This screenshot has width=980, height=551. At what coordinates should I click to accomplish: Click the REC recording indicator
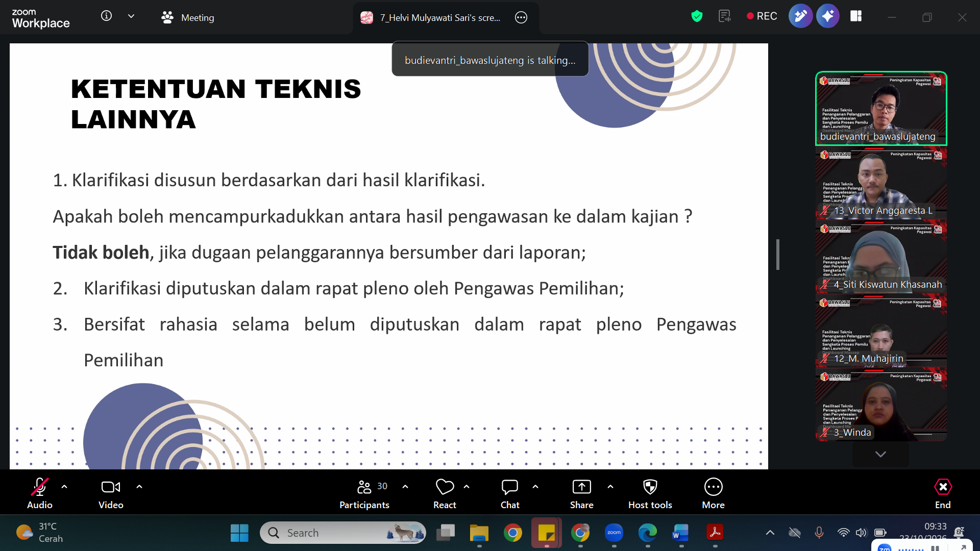click(x=762, y=16)
